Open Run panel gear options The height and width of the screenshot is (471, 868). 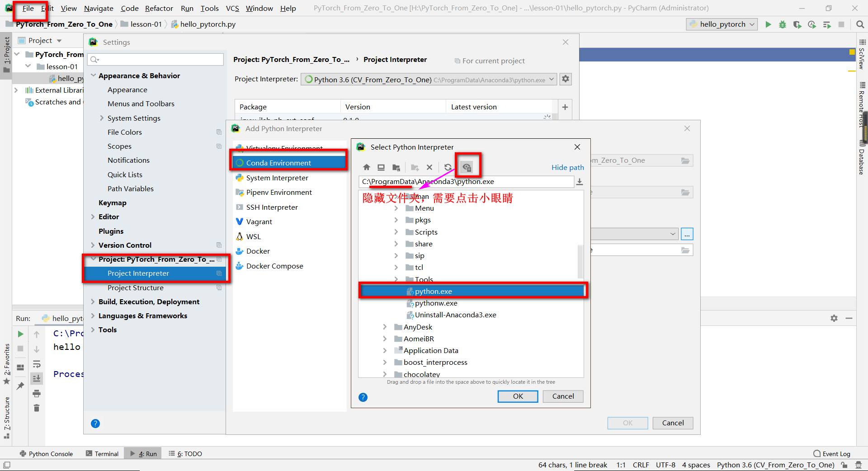point(834,318)
